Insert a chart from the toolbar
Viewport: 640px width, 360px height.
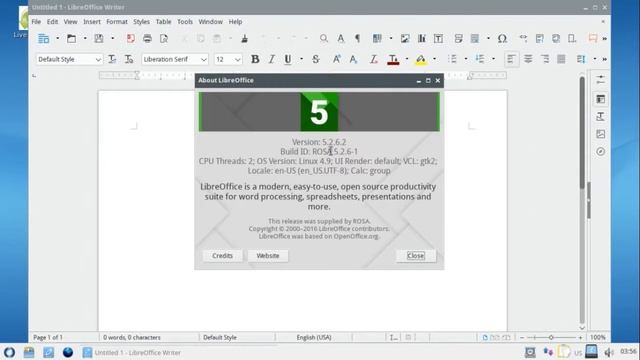tap(422, 38)
